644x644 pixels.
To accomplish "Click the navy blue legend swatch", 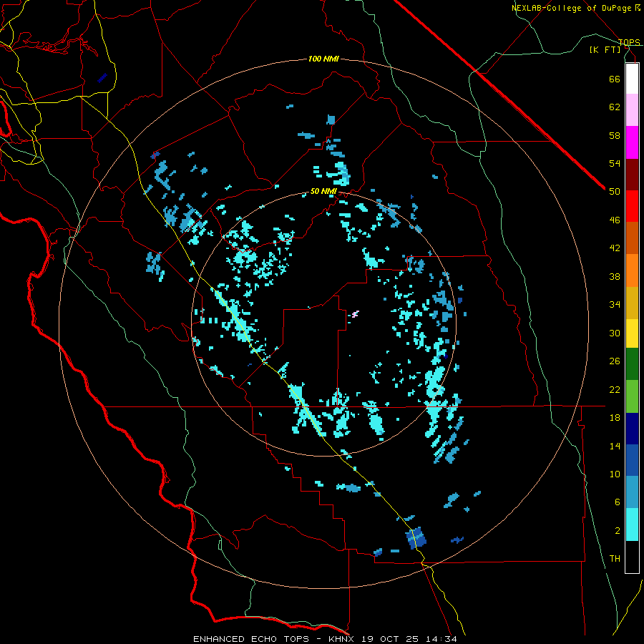I will pyautogui.click(x=632, y=429).
